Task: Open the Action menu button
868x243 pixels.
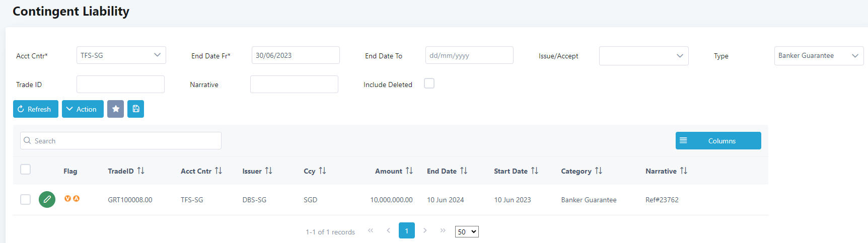Action: click(83, 109)
